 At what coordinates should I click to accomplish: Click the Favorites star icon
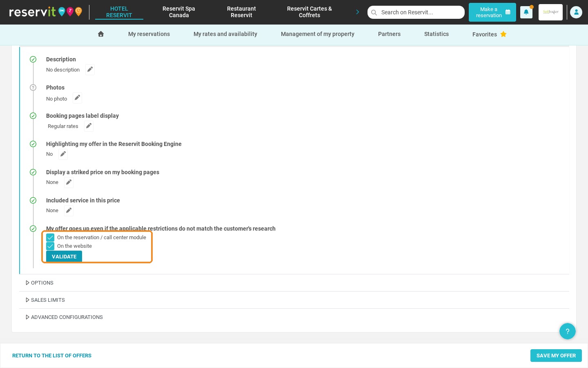click(x=503, y=34)
